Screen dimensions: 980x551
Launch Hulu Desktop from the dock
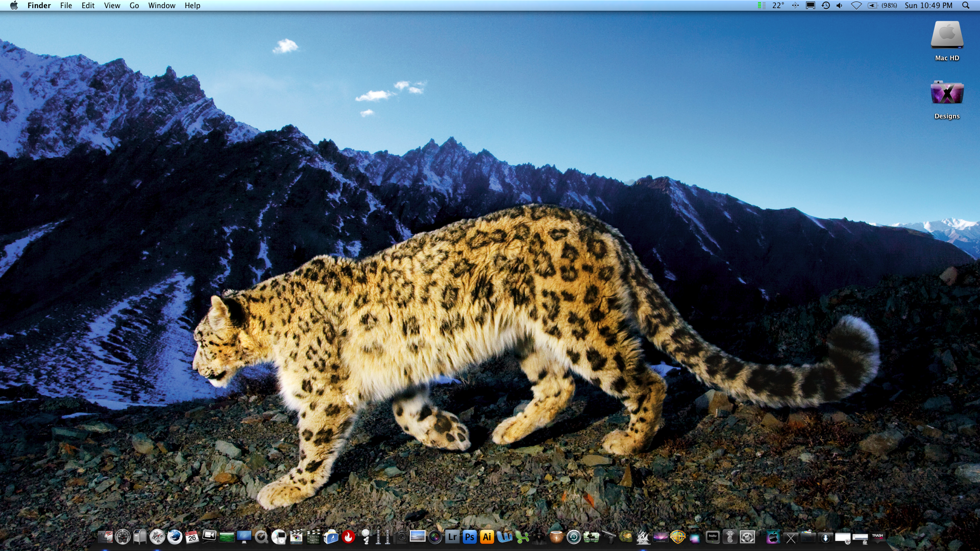[x=713, y=537]
